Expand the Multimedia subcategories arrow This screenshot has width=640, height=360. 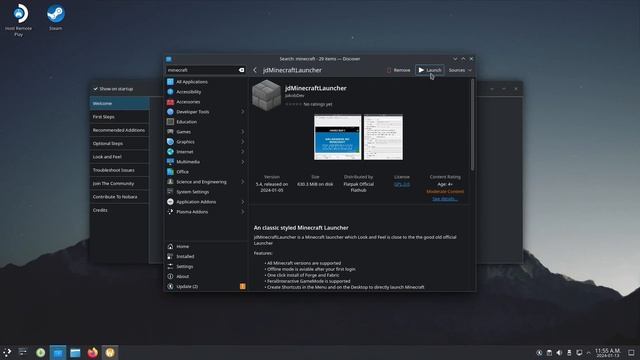[x=243, y=162]
